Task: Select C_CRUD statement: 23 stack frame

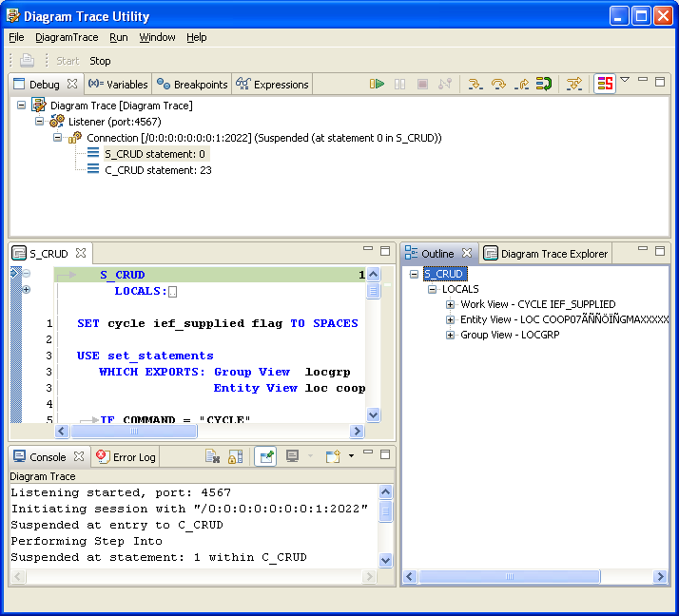Action: click(x=157, y=170)
